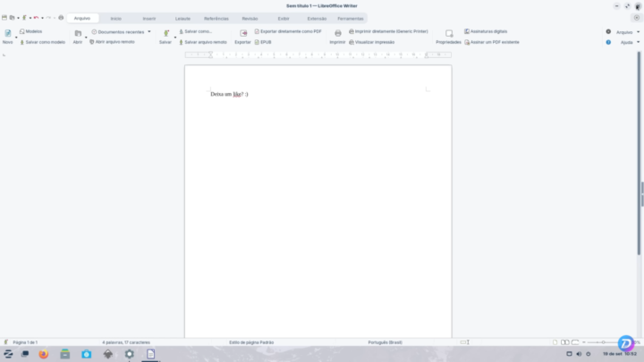Screen dimensions: 644x362
Task: Switch to the Inserir tab
Action: 149,19
